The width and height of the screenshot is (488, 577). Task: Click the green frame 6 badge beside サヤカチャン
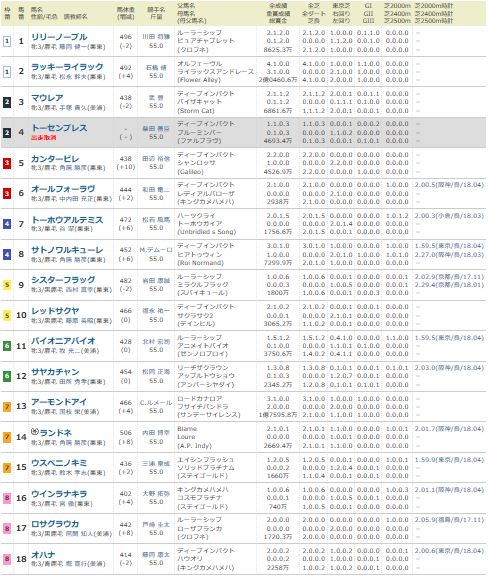[x=7, y=376]
